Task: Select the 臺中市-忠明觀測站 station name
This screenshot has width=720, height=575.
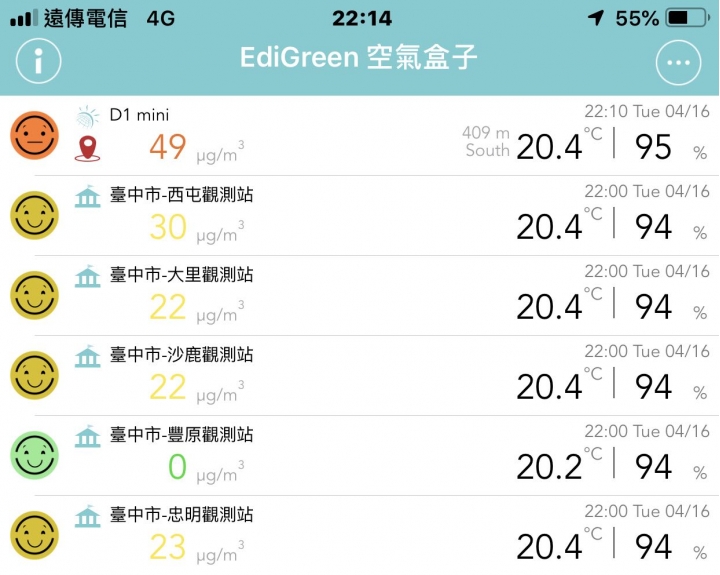Action: tap(181, 514)
